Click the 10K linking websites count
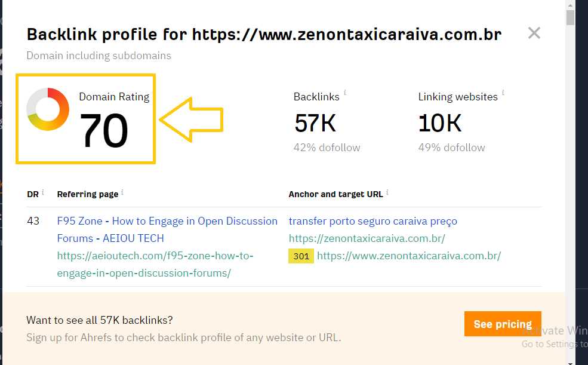This screenshot has height=365, width=588. (x=440, y=124)
